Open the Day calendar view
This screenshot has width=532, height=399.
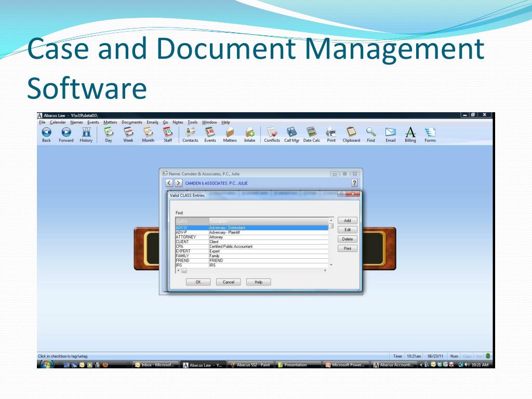coord(109,135)
